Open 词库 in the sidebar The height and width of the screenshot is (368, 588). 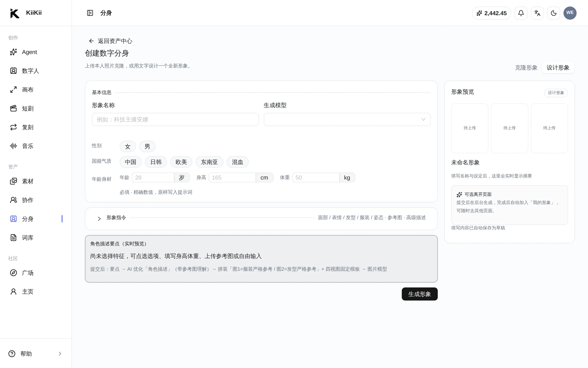point(36,237)
